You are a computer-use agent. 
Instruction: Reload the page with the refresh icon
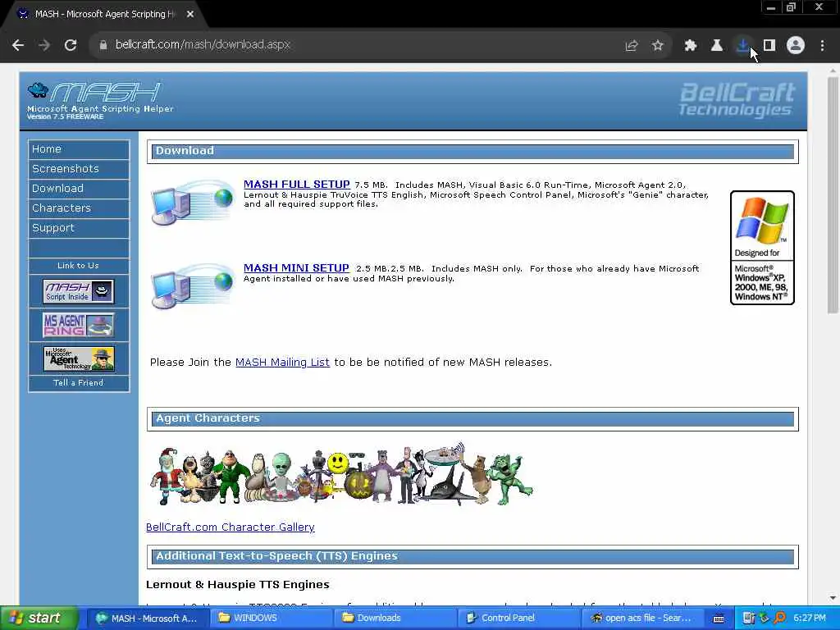coord(71,46)
